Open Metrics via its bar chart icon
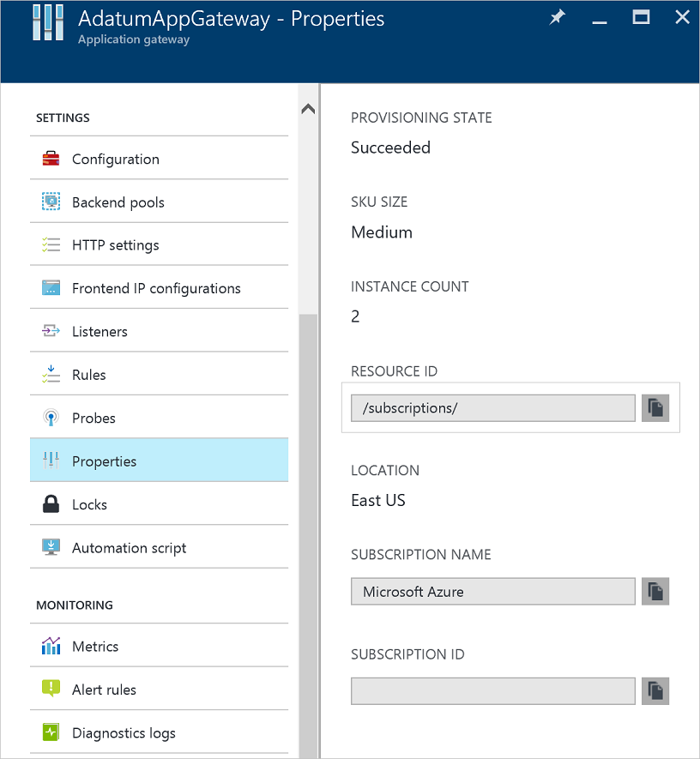700x759 pixels. [x=51, y=646]
